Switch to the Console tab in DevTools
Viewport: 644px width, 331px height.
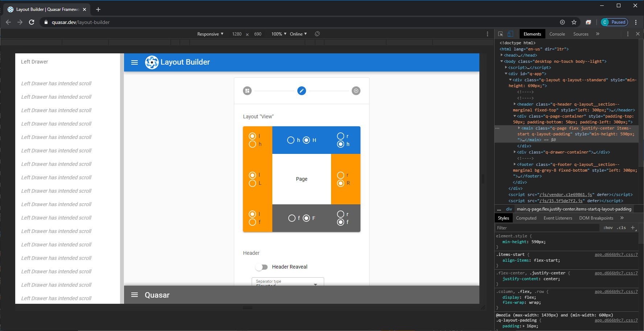point(557,34)
